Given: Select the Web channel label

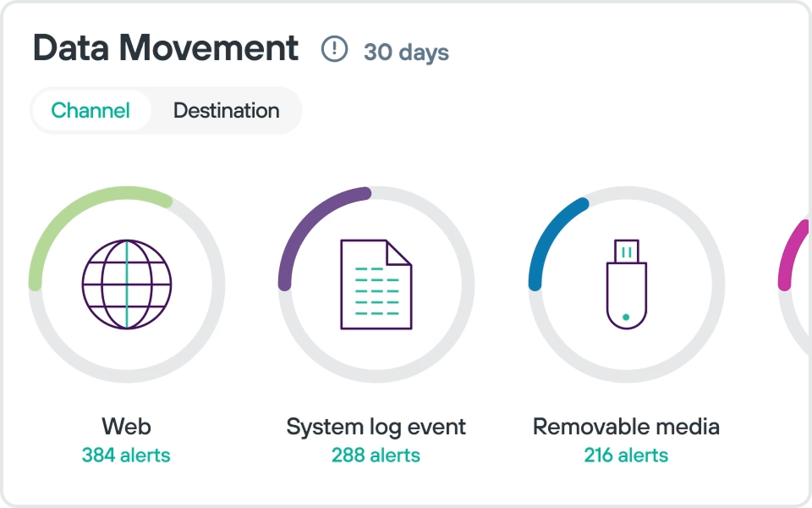Looking at the screenshot, I should pyautogui.click(x=126, y=426).
